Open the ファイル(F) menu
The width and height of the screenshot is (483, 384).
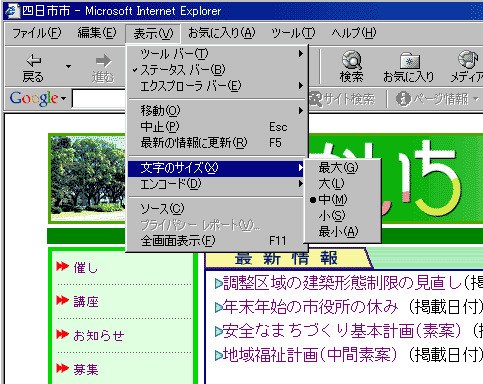pyautogui.click(x=37, y=33)
